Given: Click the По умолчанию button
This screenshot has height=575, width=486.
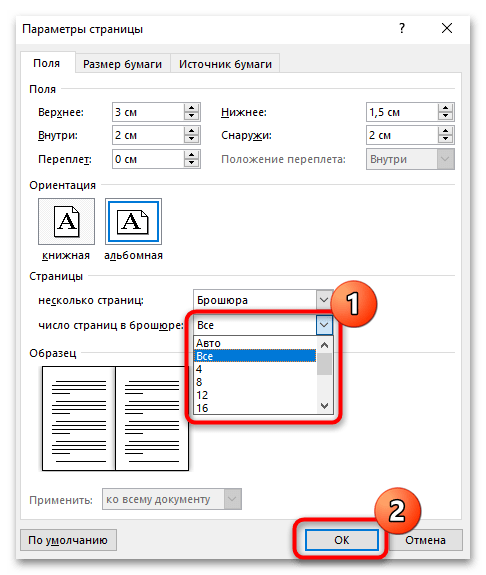Looking at the screenshot, I should [x=68, y=540].
